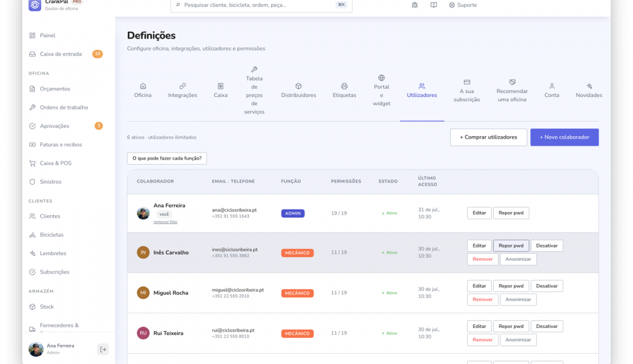Click the Subscrições icon in the sidebar
Screen dimensions: 633x364
32,272
